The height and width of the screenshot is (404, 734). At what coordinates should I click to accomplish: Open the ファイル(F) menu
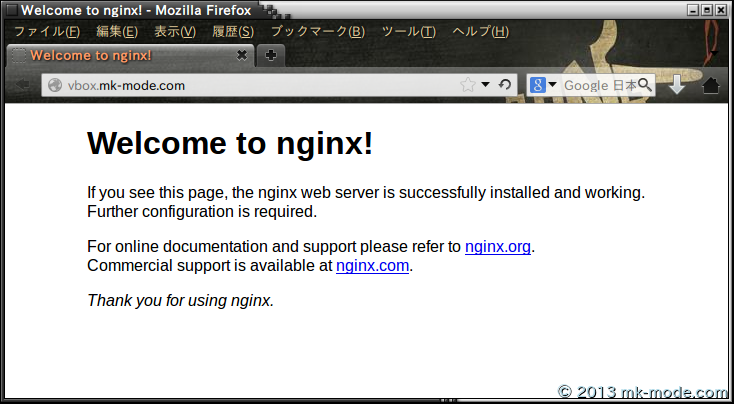46,31
